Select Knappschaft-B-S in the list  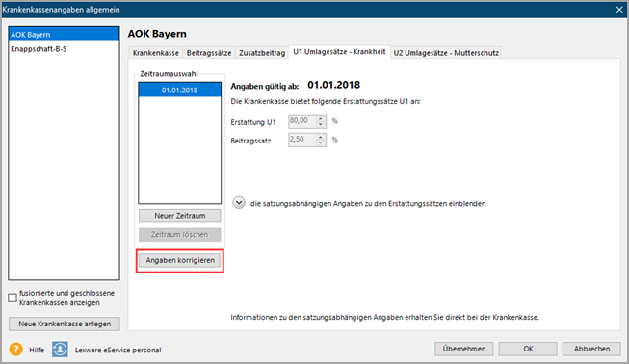(x=64, y=49)
